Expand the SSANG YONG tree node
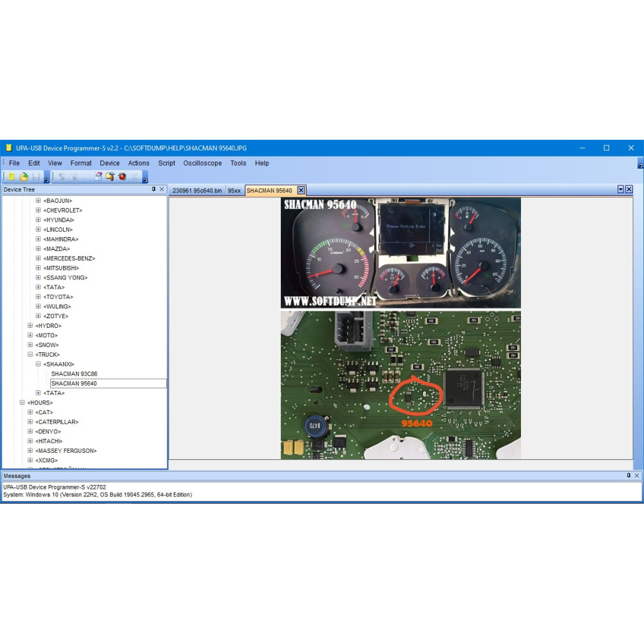 point(38,277)
